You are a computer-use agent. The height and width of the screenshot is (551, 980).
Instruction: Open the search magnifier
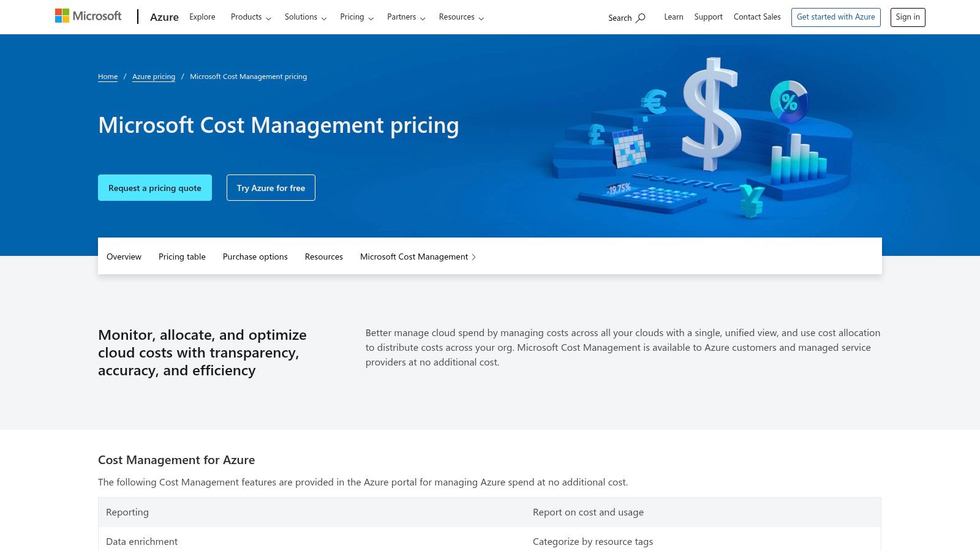[x=626, y=18]
